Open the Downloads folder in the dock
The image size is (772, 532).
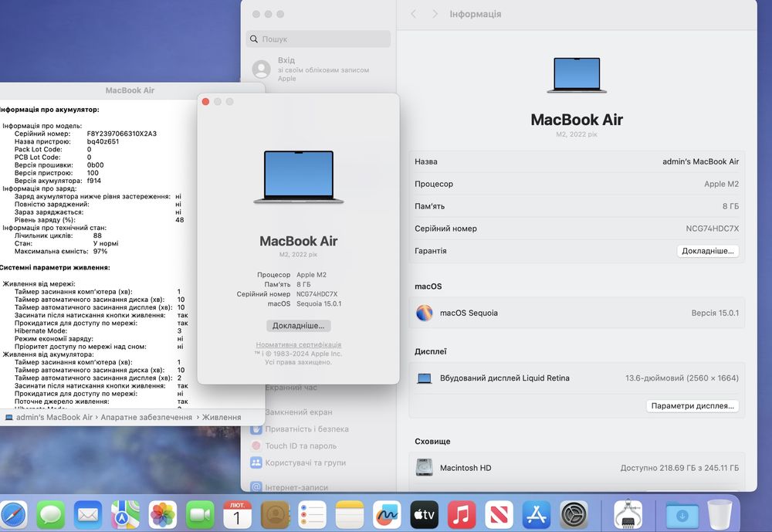[x=682, y=515]
